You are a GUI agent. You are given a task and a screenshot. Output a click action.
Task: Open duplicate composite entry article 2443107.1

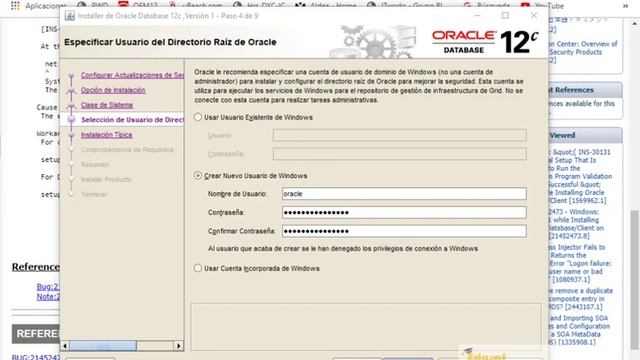580,299
